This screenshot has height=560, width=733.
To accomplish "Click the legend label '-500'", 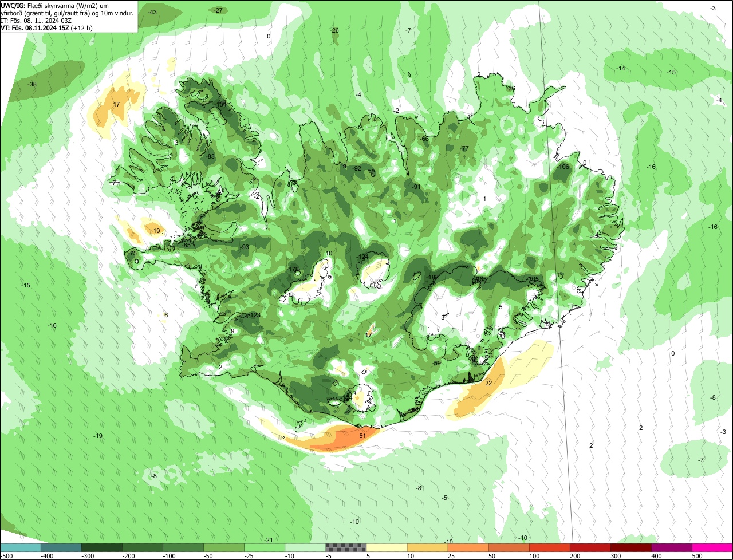I will (7, 556).
